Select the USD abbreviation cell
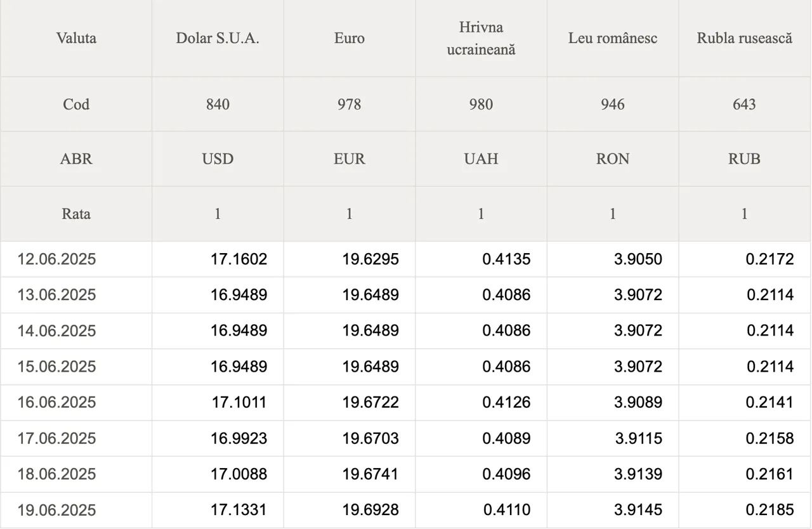Screen dimensions: 812x529 (x=218, y=159)
